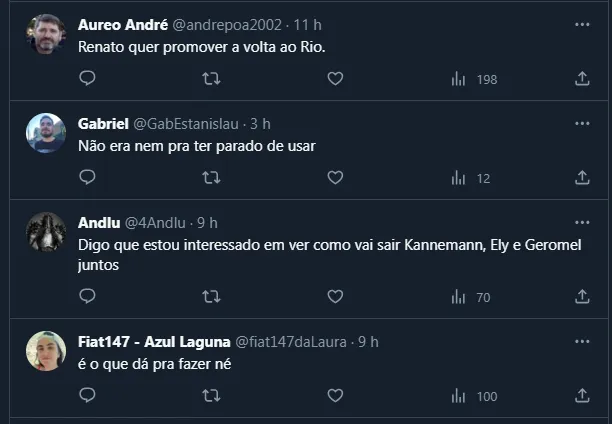Image resolution: width=612 pixels, height=424 pixels.
Task: Reply to Aureo André's tweet
Action: pyautogui.click(x=87, y=79)
